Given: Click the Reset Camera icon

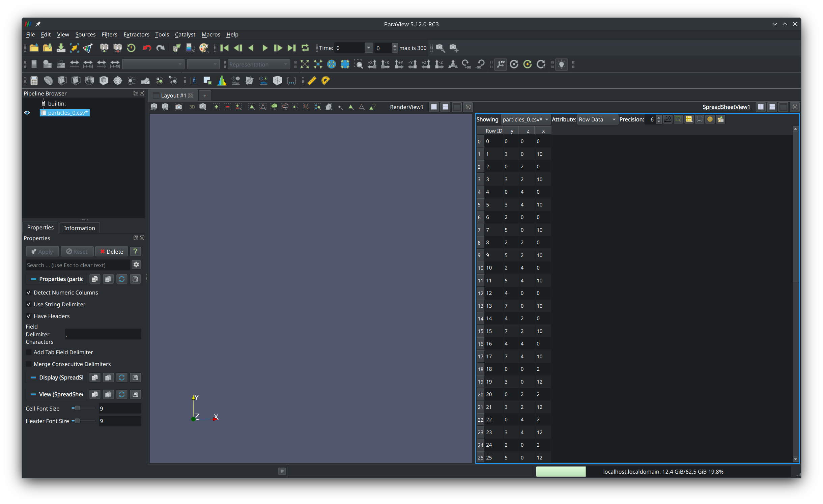Looking at the screenshot, I should [305, 64].
